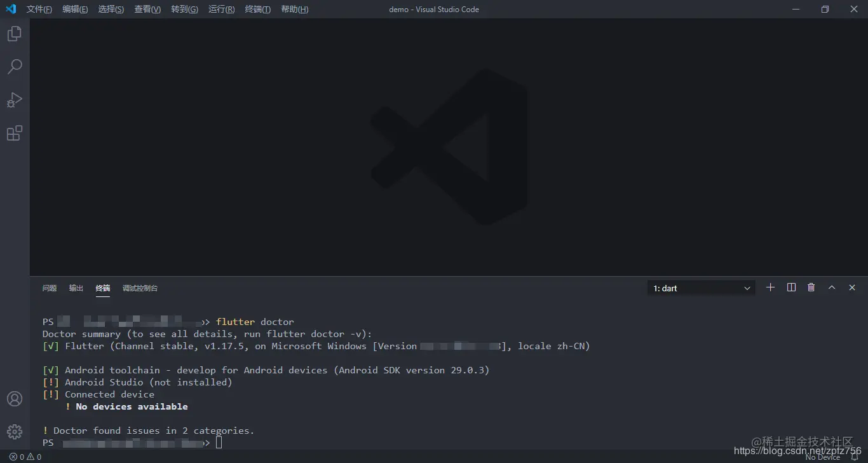Click 'Doctor found issues in 2 categories' line

pyautogui.click(x=148, y=431)
